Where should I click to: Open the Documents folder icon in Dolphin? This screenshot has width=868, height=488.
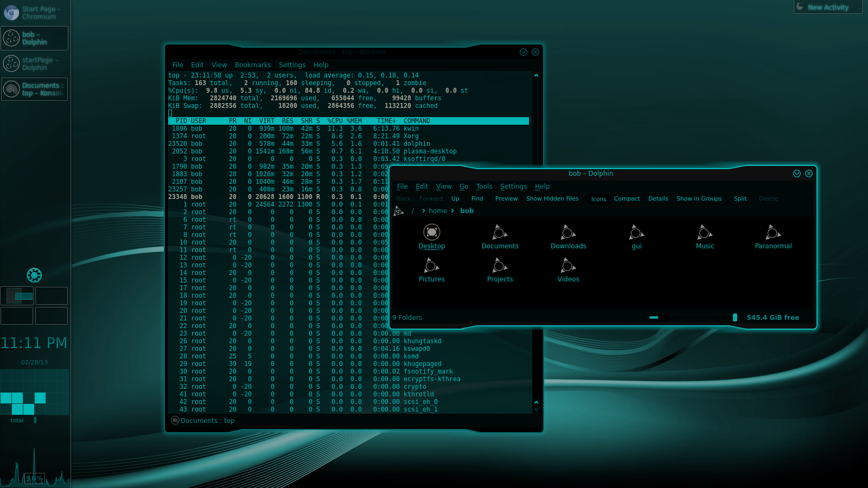pos(500,233)
